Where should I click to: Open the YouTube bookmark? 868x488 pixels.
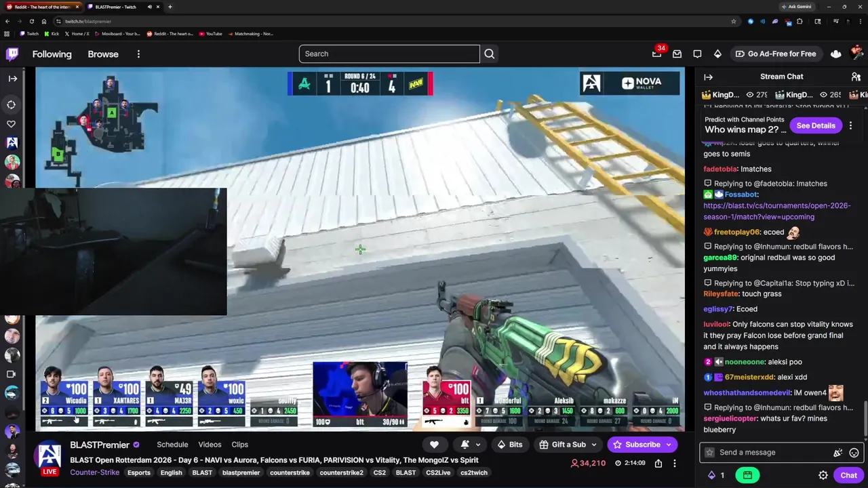point(211,34)
